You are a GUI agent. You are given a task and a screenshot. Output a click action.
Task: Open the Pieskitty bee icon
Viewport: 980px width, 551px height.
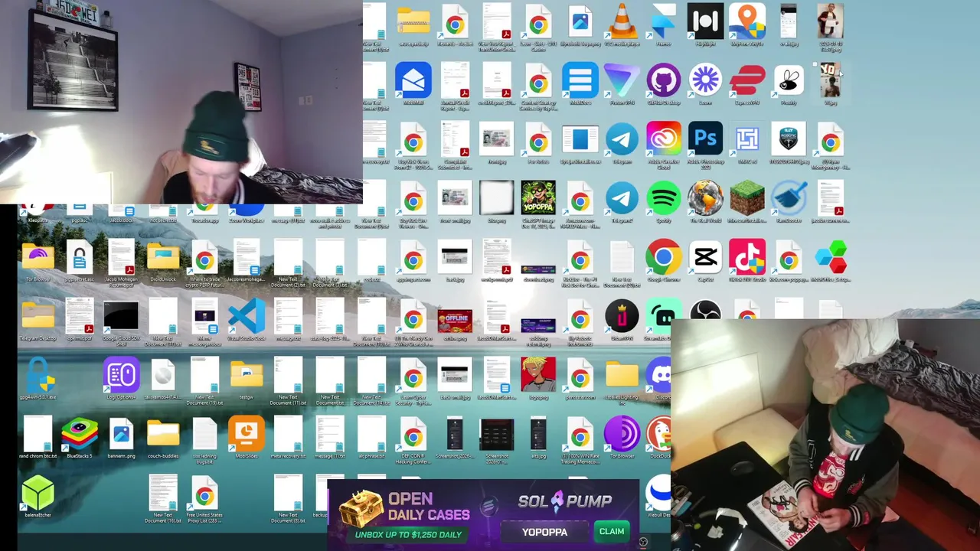789,80
